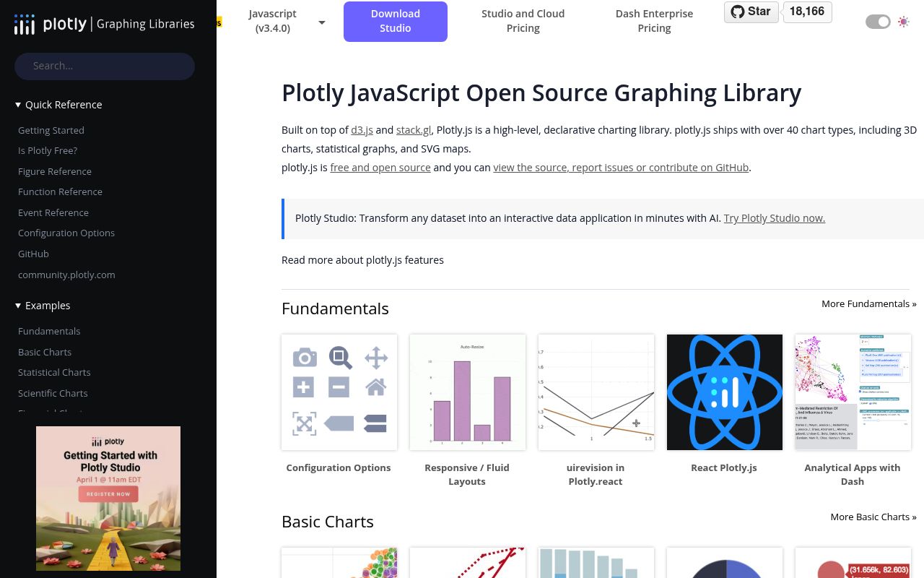Screen dimensions: 924x578
Task: Open the Javascript version dropdown
Action: (x=322, y=22)
